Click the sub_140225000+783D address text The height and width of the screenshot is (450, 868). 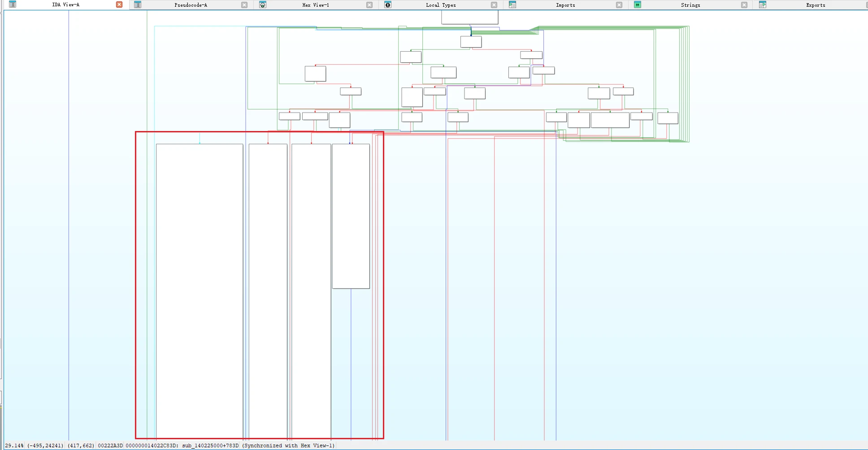(210, 446)
